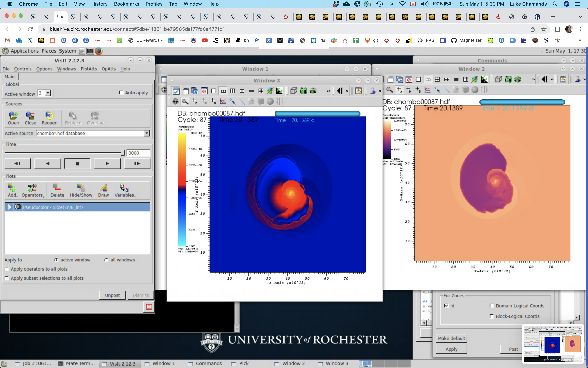
Task: Open Operators dropdown menu
Action: [33, 190]
